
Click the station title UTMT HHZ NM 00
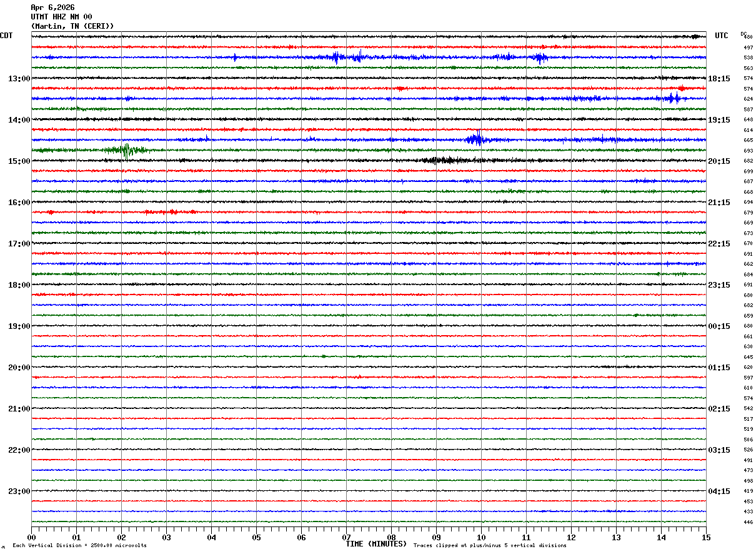(x=61, y=17)
